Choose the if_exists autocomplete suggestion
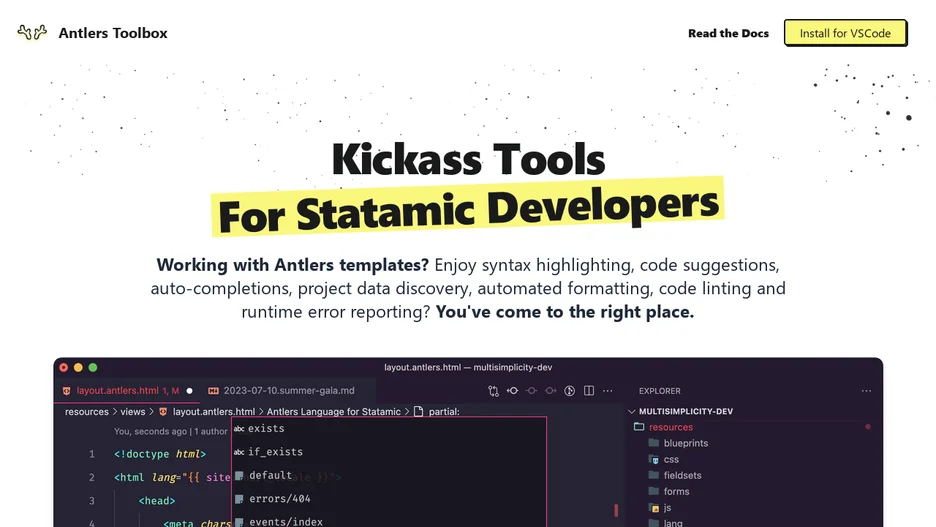936x527 pixels. click(389, 452)
